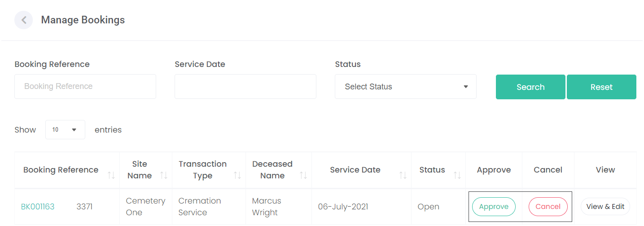Screen dimensions: 644x226
Task: Select the Cemetery One site cell
Action: coord(146,207)
